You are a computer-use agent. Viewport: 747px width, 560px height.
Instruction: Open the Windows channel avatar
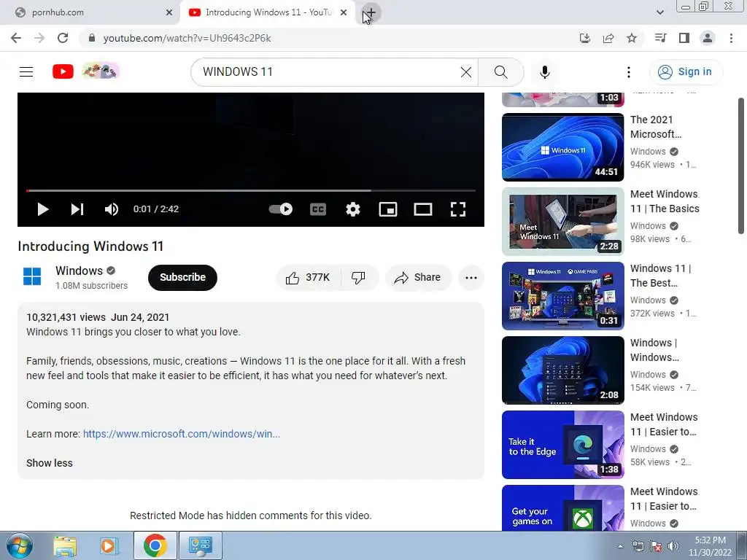tap(32, 276)
